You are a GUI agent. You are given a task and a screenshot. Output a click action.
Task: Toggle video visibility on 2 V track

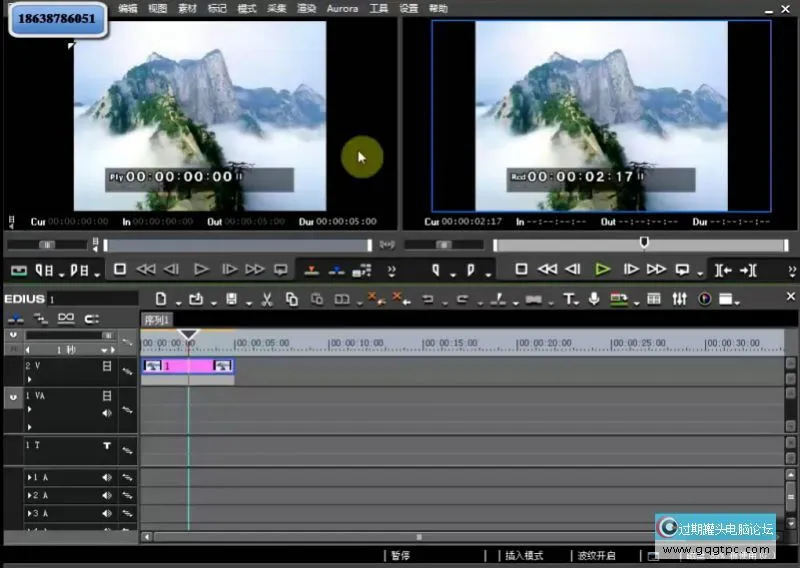tap(106, 367)
